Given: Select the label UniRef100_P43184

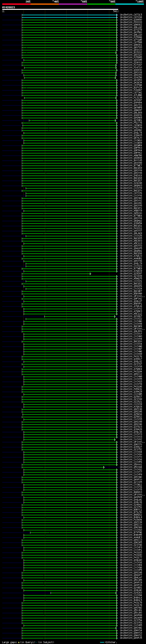Looking at the screenshot, I should point(131,372).
